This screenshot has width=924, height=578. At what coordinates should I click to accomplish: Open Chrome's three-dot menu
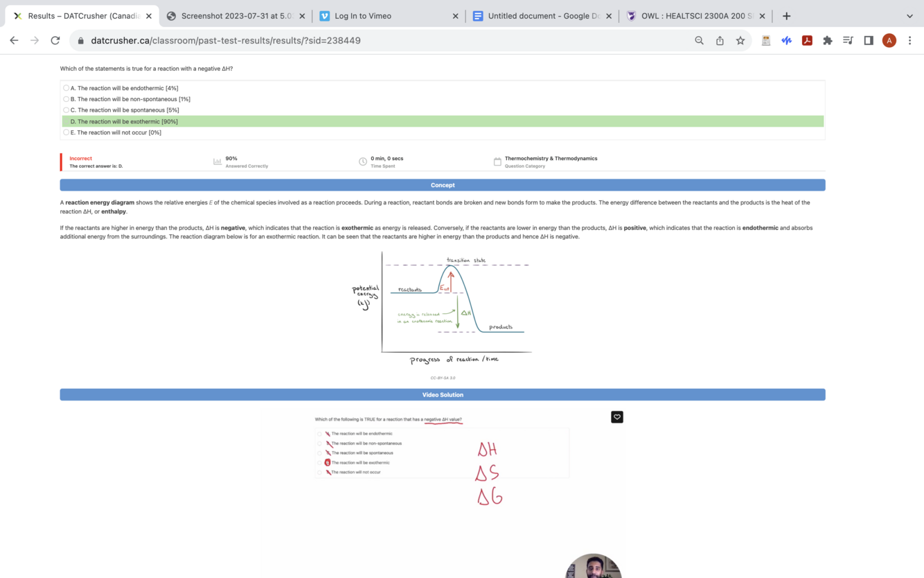909,40
